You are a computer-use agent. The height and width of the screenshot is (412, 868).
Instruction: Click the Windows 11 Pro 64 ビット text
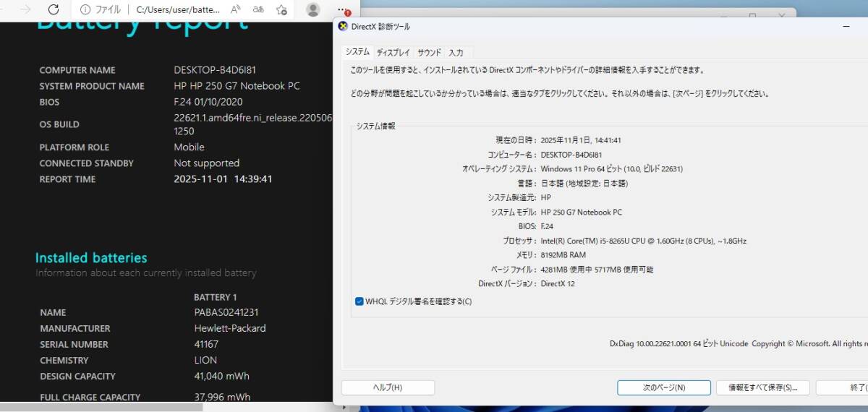click(611, 168)
